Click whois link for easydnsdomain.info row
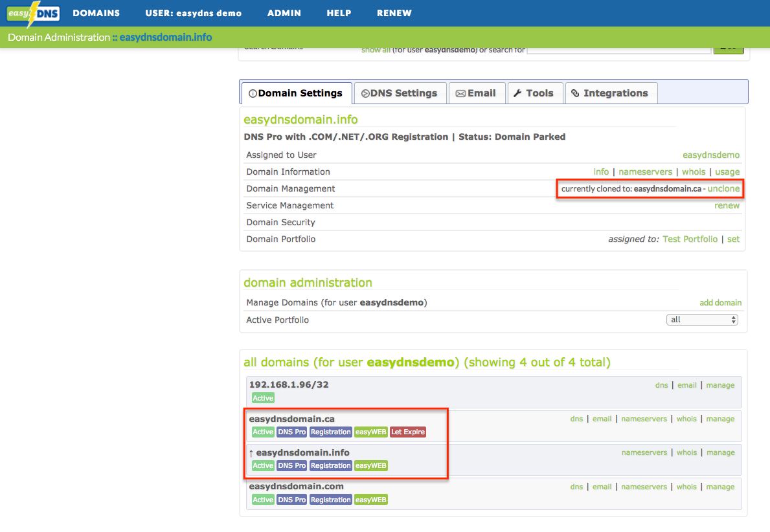 coord(686,452)
